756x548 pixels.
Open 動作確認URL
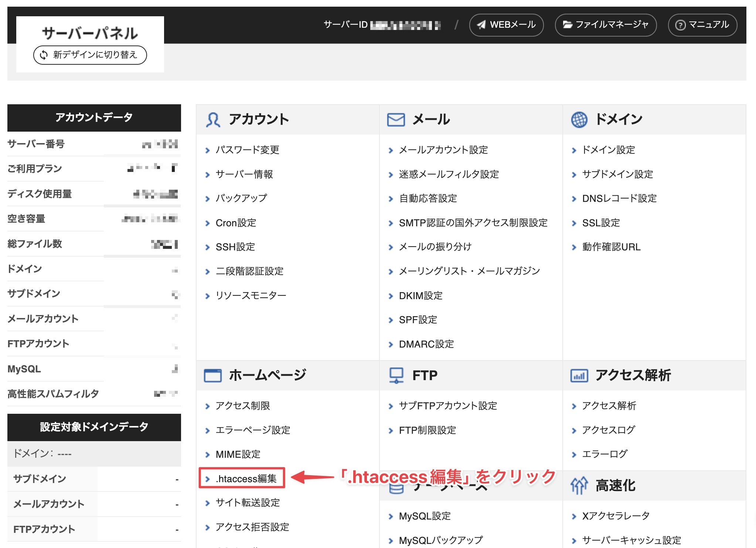[612, 247]
